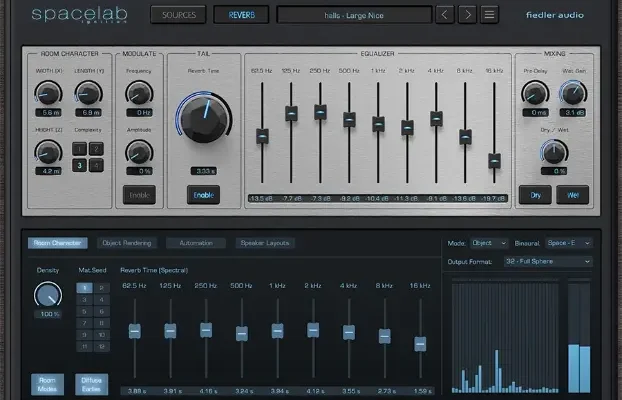
Task: Open the hamburger preset menu
Action: pyautogui.click(x=489, y=15)
